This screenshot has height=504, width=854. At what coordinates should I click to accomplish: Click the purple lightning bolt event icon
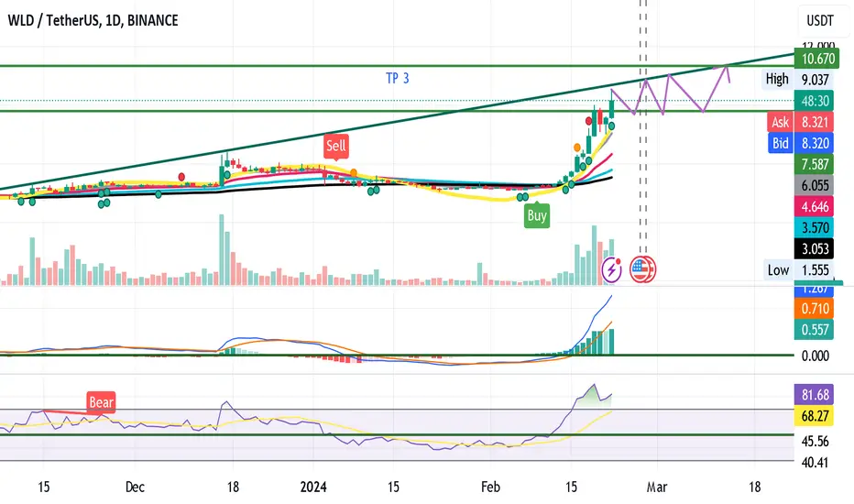point(611,269)
